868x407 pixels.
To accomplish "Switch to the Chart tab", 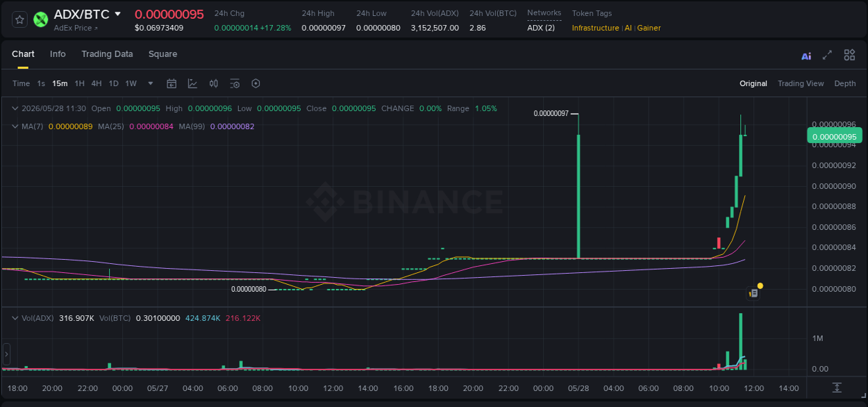I will coord(23,54).
